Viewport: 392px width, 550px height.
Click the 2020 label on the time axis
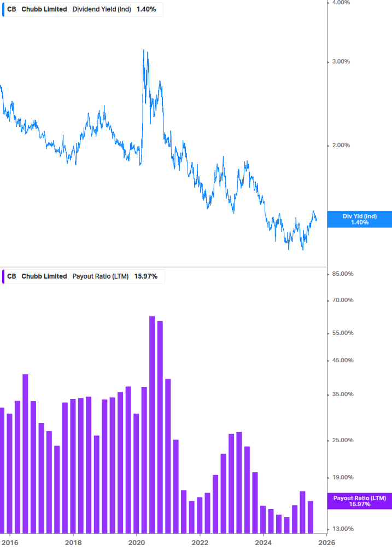tap(137, 543)
